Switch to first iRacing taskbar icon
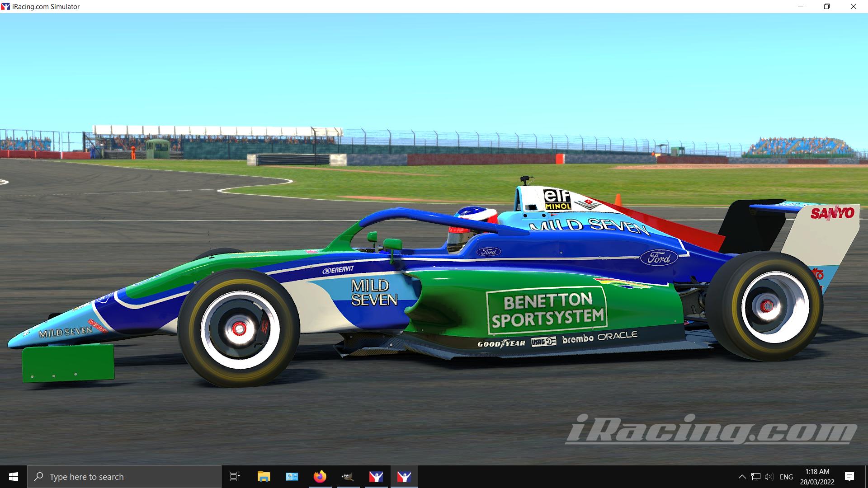868x488 pixels. 376,477
